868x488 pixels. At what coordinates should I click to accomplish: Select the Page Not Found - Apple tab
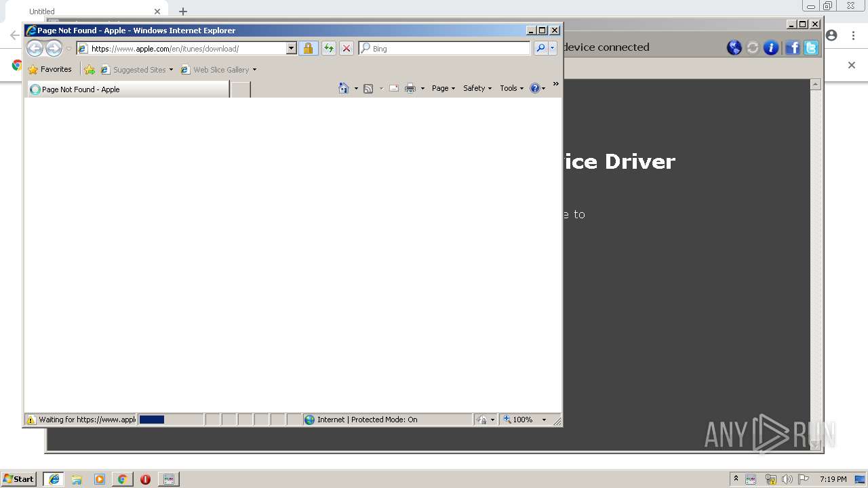[x=128, y=89]
